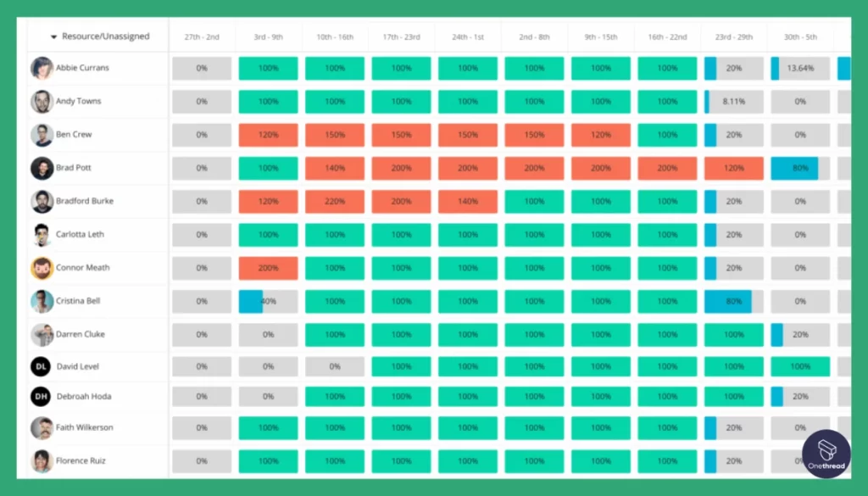Click Faith Wilkerson's avatar image
The image size is (868, 496).
point(43,428)
